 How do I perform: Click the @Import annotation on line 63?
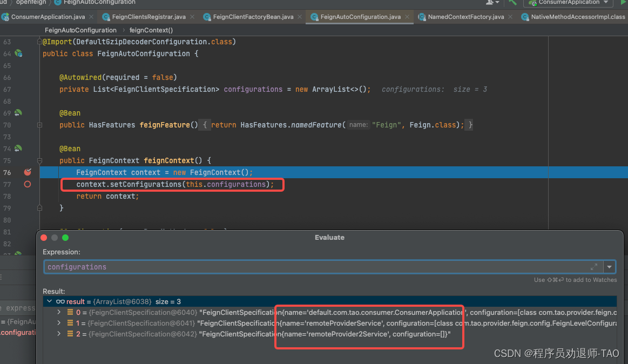pyautogui.click(x=57, y=42)
